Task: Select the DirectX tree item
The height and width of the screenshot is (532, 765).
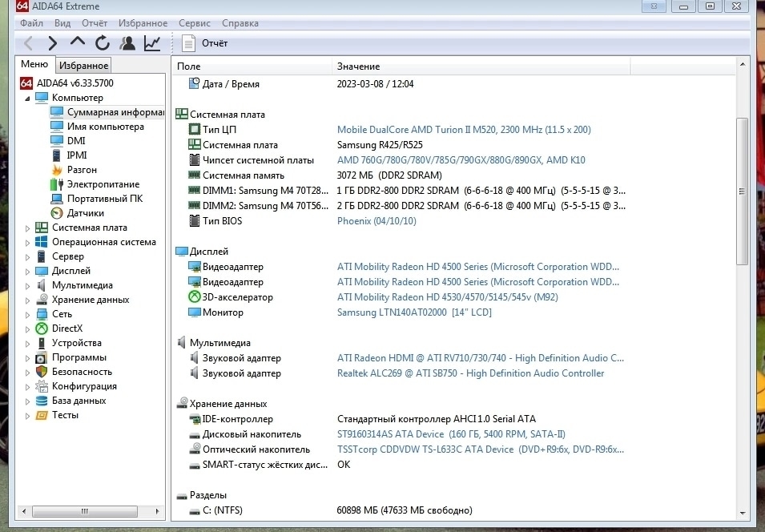Action: [67, 328]
